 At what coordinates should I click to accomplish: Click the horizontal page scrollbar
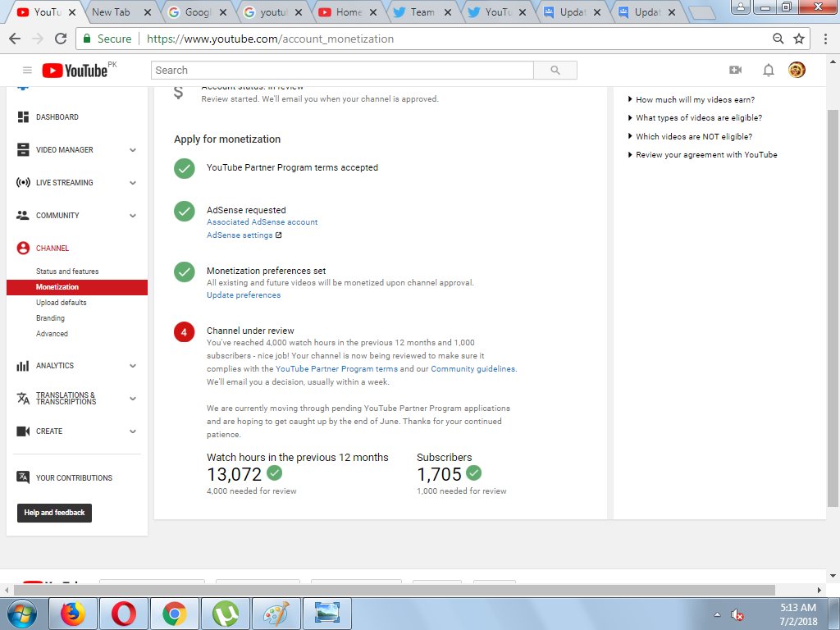tap(394, 590)
